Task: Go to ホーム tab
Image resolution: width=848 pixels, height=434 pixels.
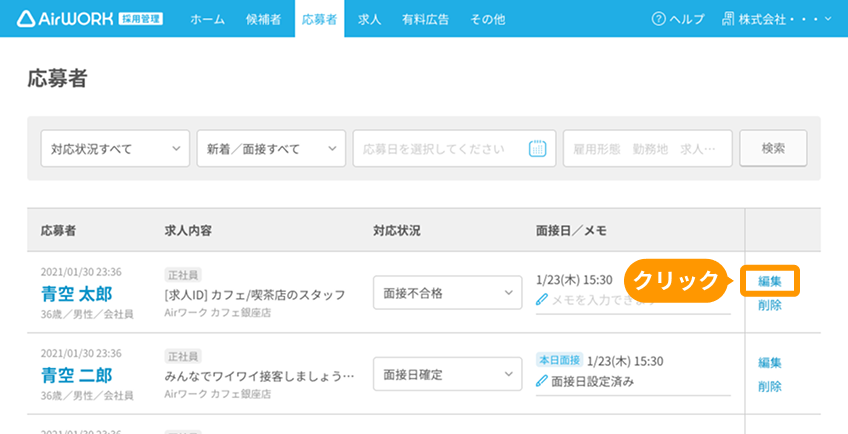Action: (208, 19)
